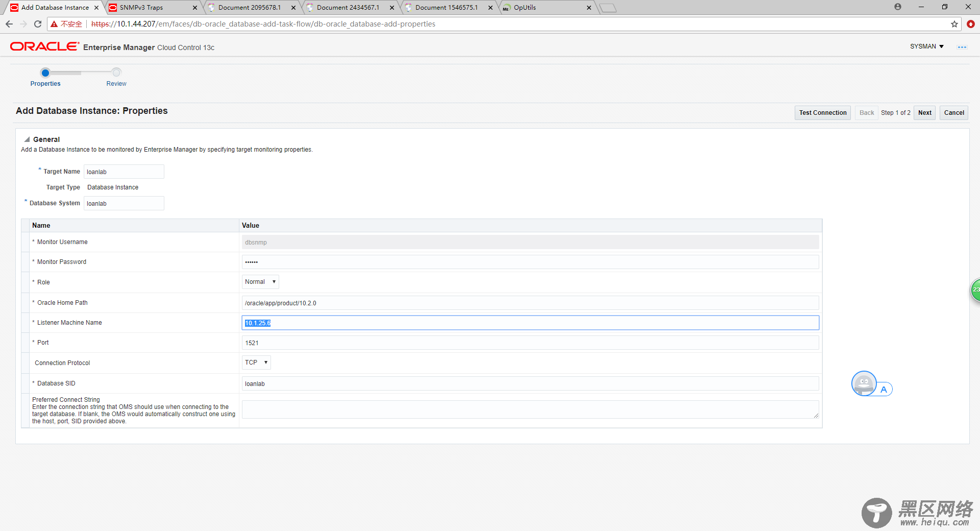The image size is (980, 531).
Task: Close the Document 2434567.1 tab
Action: (392, 8)
